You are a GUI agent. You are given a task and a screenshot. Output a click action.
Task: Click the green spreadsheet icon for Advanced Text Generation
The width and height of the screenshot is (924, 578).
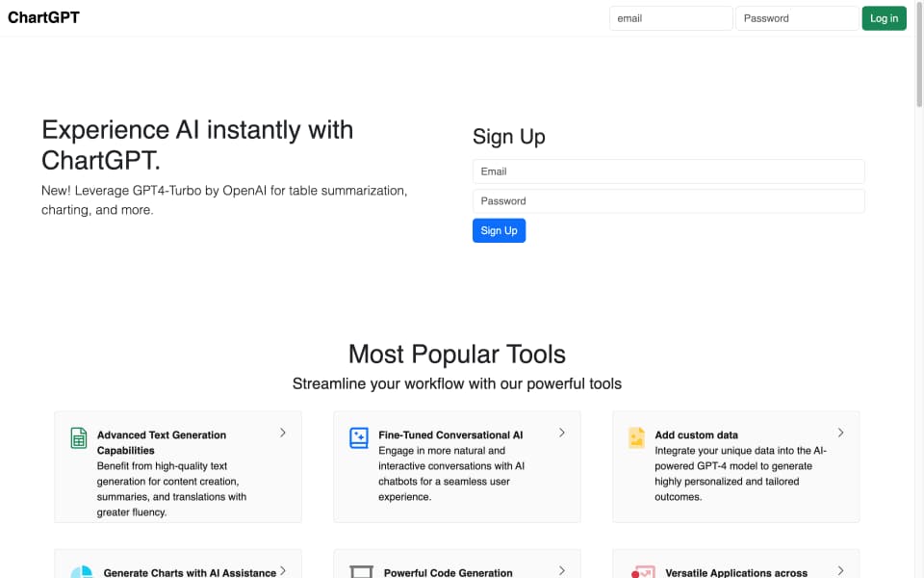tap(78, 438)
